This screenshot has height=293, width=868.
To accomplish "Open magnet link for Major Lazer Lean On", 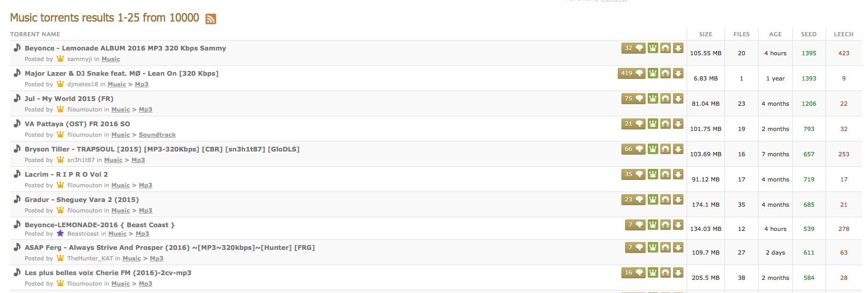I will [666, 73].
